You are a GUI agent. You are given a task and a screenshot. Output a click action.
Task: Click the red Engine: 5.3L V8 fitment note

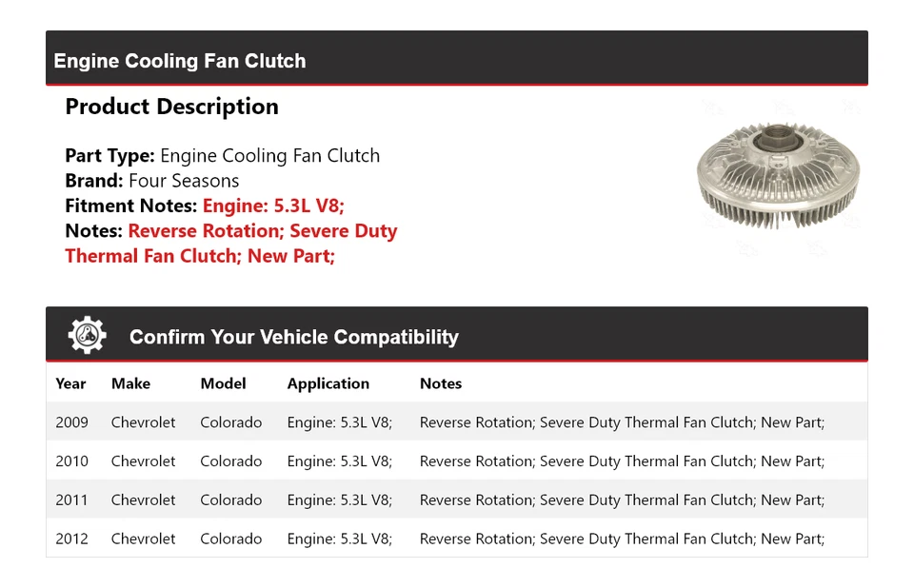coord(273,206)
